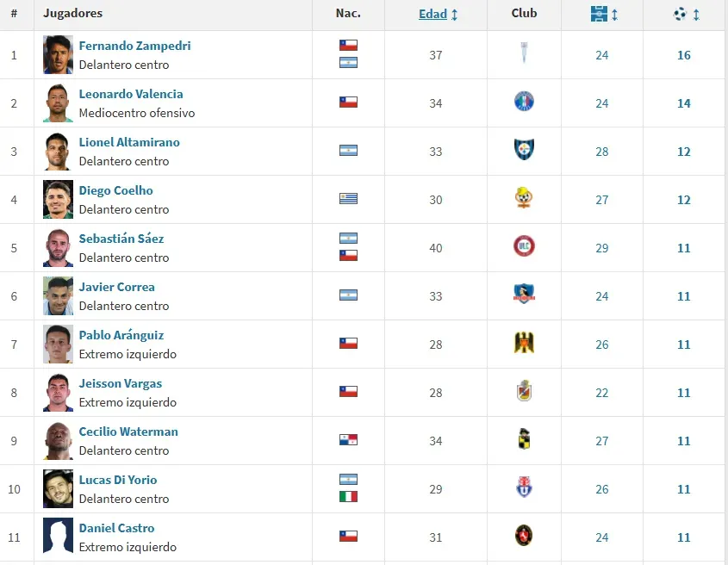Toggle the appearances column sort arrow
This screenshot has height=565, width=728.
click(x=614, y=14)
